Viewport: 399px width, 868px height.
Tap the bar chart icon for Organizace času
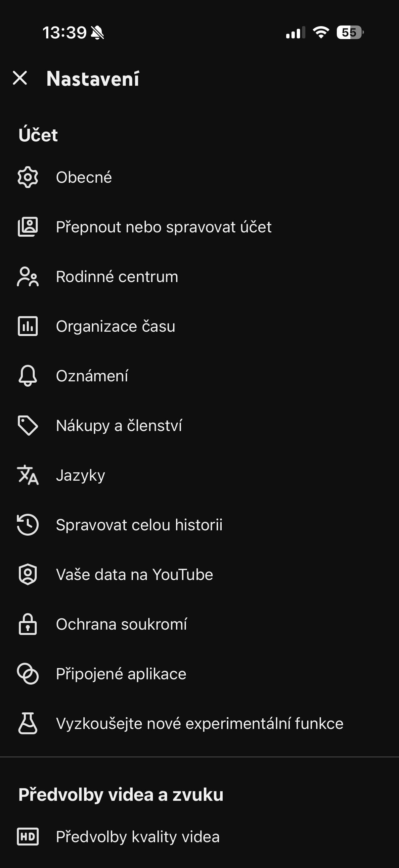pos(27,326)
